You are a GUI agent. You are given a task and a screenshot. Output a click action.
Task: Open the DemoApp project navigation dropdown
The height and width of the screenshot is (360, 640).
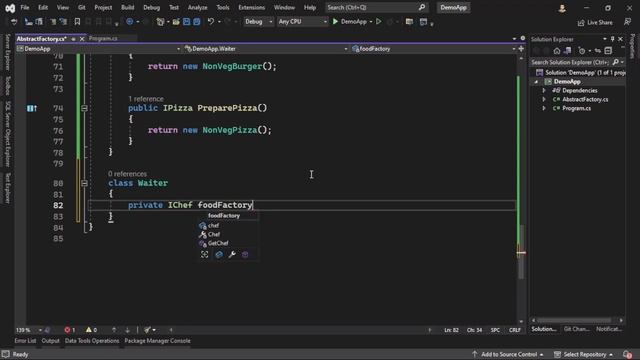tap(98, 49)
